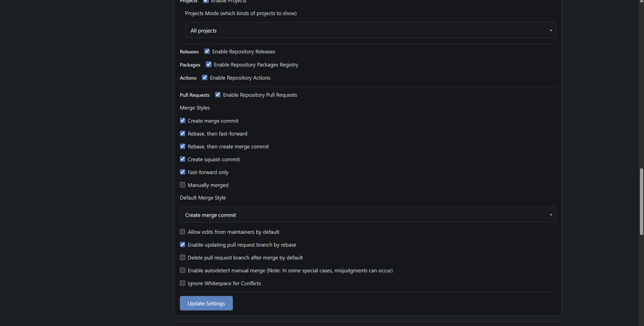Click the Default Merge Style dropdown arrow
Image resolution: width=644 pixels, height=326 pixels.
[x=551, y=215]
